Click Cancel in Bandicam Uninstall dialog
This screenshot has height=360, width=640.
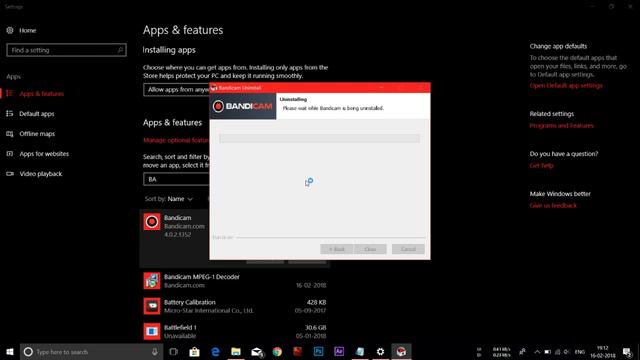(x=408, y=249)
